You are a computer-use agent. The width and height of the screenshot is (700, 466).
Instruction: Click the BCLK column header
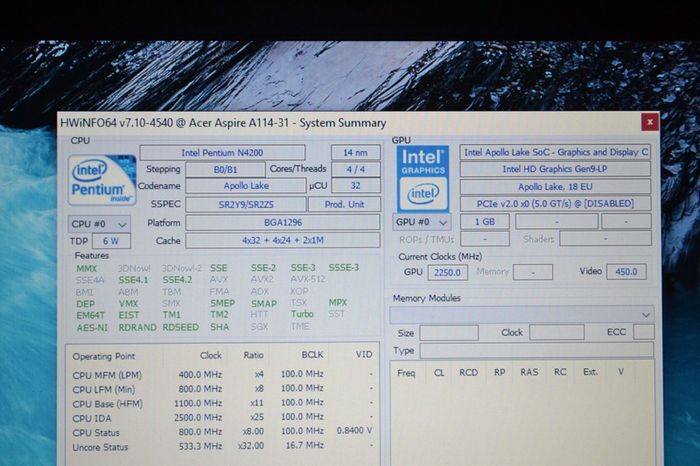pos(312,354)
